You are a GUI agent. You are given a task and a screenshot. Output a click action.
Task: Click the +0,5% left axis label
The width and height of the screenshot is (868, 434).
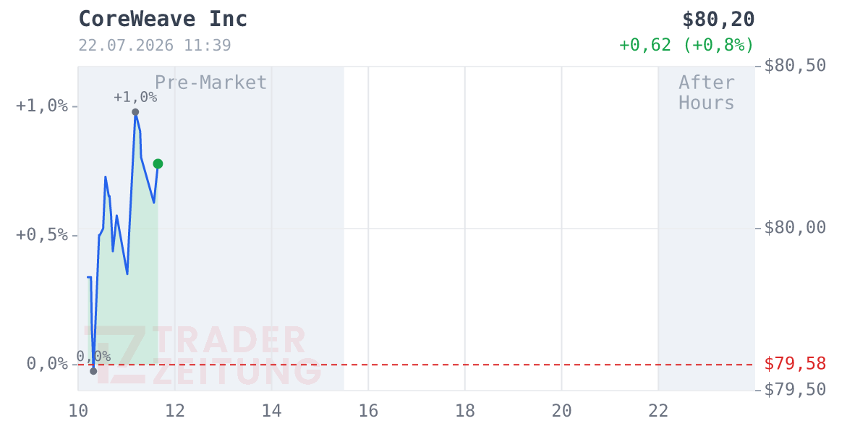[41, 235]
